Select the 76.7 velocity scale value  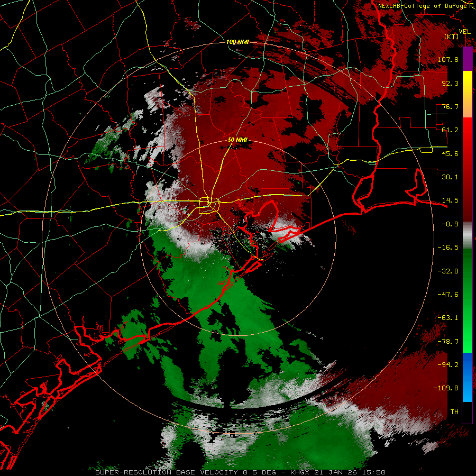coord(450,106)
